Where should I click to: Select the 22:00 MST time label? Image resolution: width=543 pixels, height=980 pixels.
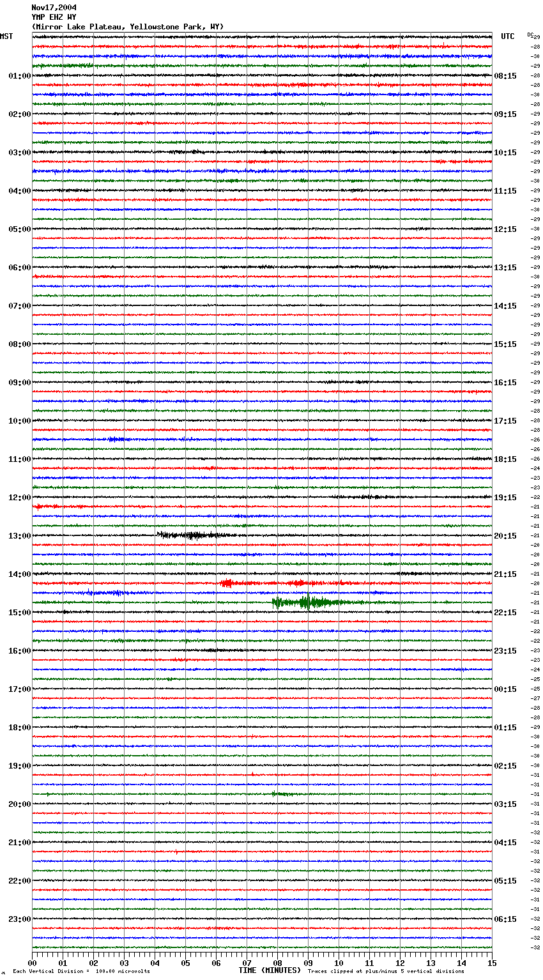click(20, 881)
